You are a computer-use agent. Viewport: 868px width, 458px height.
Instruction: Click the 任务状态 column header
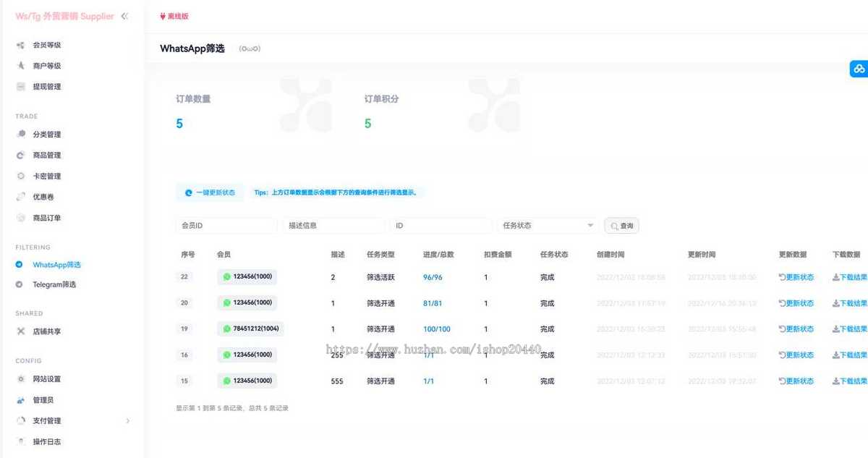click(x=554, y=255)
